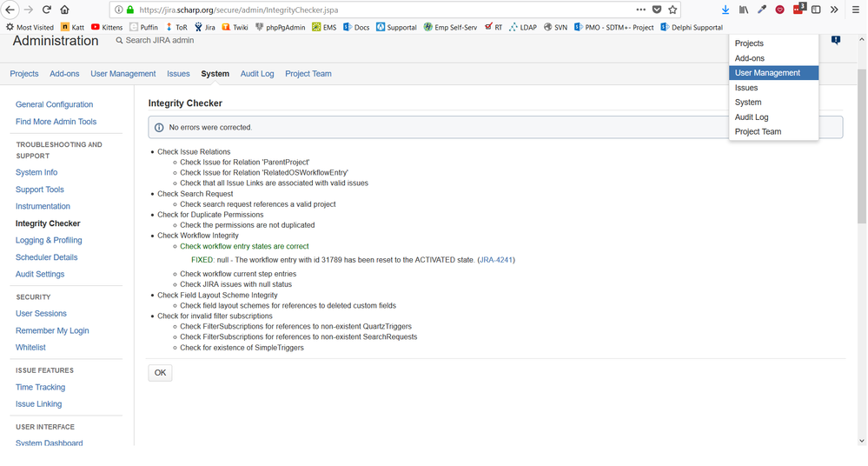Show site information icon in address bar
Image resolution: width=868 pixels, height=466 pixels.
pos(118,10)
